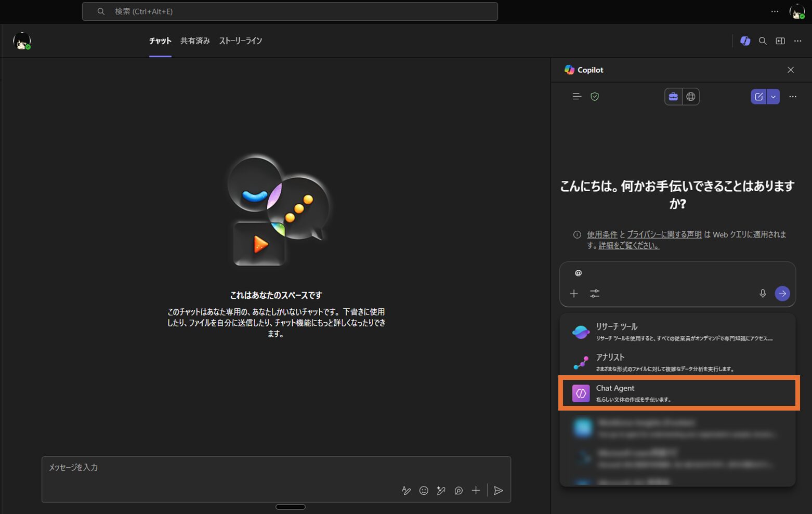Open Copilot more options ellipsis
The image size is (812, 514).
793,97
